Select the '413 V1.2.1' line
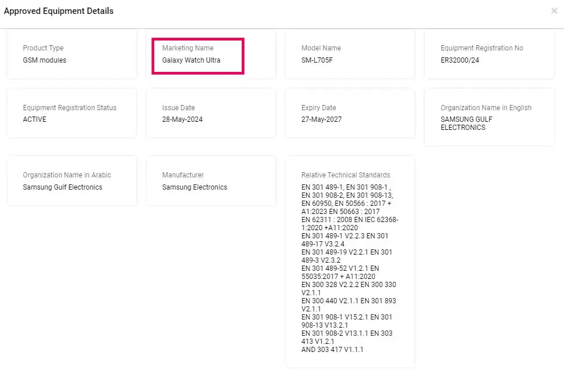The height and width of the screenshot is (392, 564). [x=318, y=341]
